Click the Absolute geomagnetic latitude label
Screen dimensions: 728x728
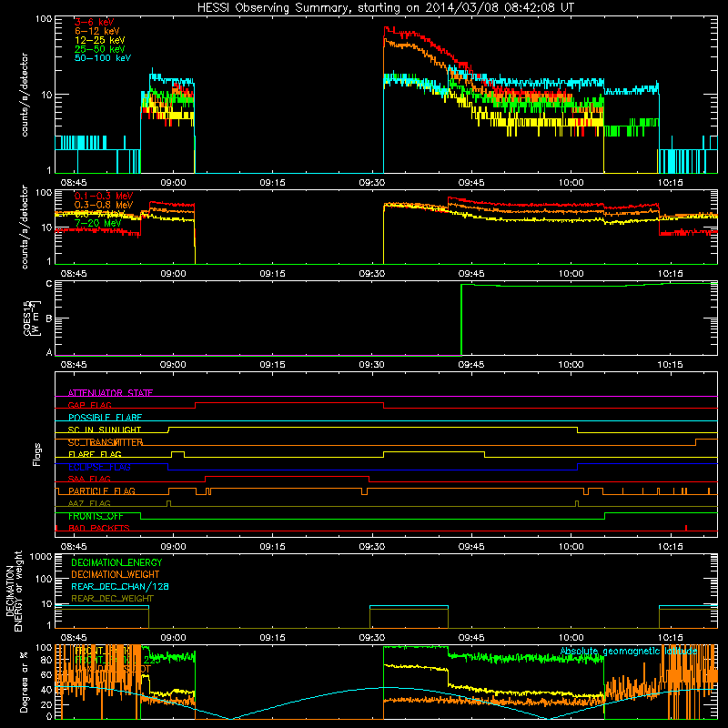tap(629, 651)
